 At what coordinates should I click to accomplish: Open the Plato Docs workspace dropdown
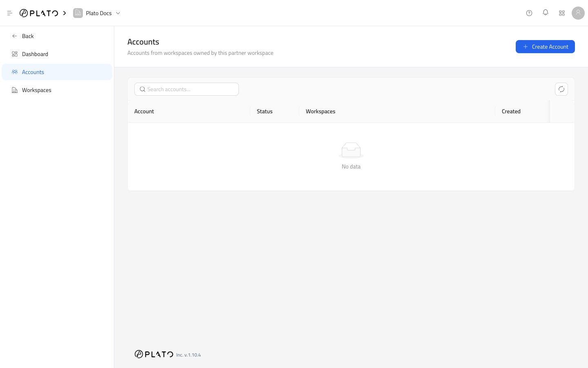pyautogui.click(x=97, y=13)
